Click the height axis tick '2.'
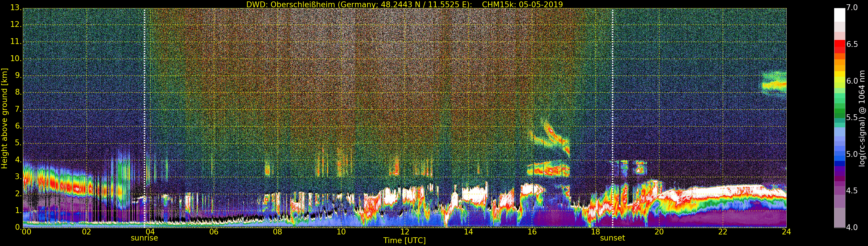 pos(18,193)
